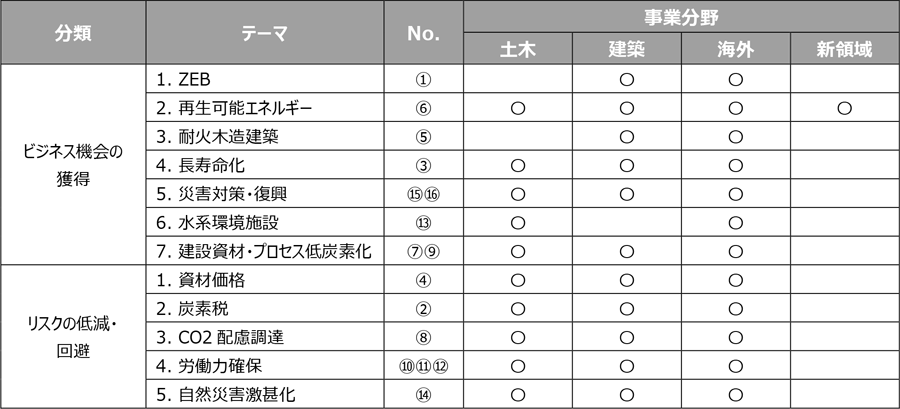Click the 土木 column header
This screenshot has width=900, height=409.
[518, 49]
